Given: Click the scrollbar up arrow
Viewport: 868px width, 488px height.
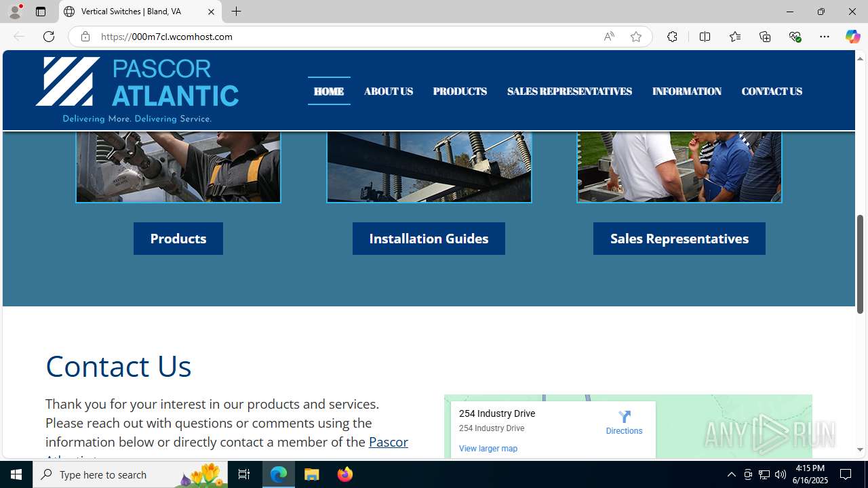Looking at the screenshot, I should (x=861, y=58).
